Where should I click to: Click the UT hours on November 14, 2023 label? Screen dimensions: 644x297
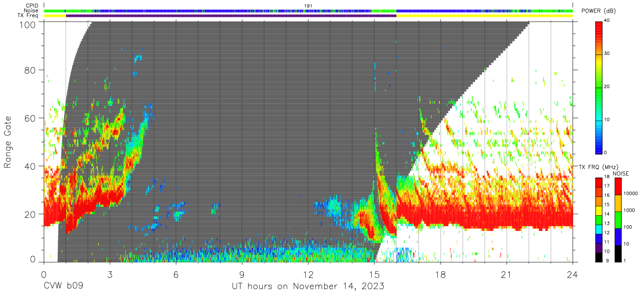308,287
